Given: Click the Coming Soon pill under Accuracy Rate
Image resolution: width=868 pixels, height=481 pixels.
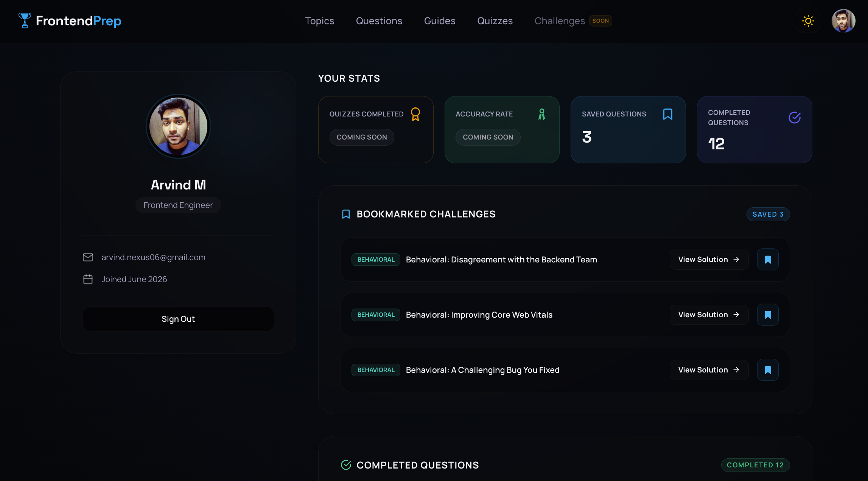Looking at the screenshot, I should (488, 137).
